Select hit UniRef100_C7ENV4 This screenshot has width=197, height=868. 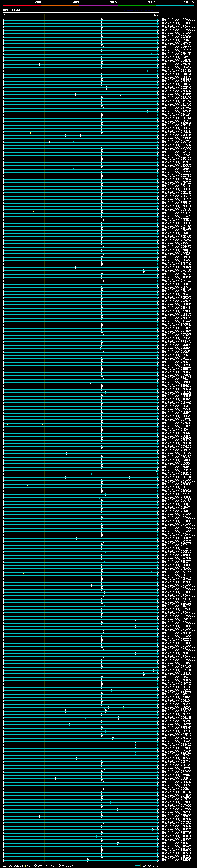tap(176, 267)
